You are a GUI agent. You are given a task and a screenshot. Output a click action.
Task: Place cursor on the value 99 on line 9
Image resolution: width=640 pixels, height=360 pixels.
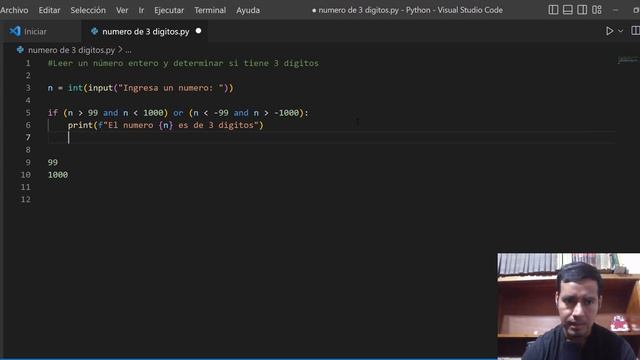pos(53,162)
